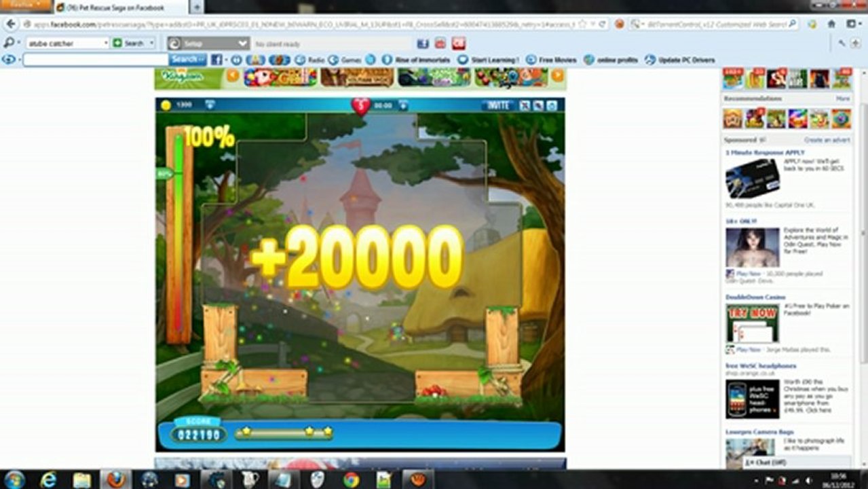Image resolution: width=868 pixels, height=489 pixels.
Task: Open the 'online profits' toolbar link
Action: point(611,60)
